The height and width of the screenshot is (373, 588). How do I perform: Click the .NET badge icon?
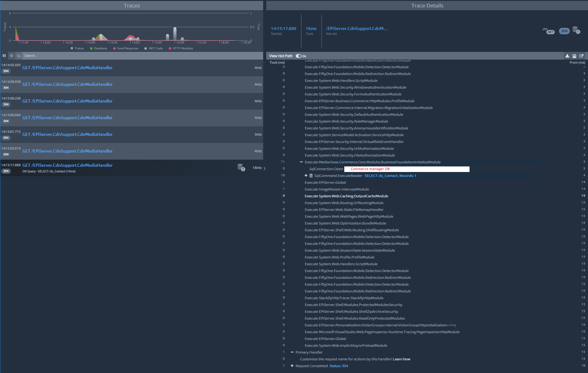[549, 31]
